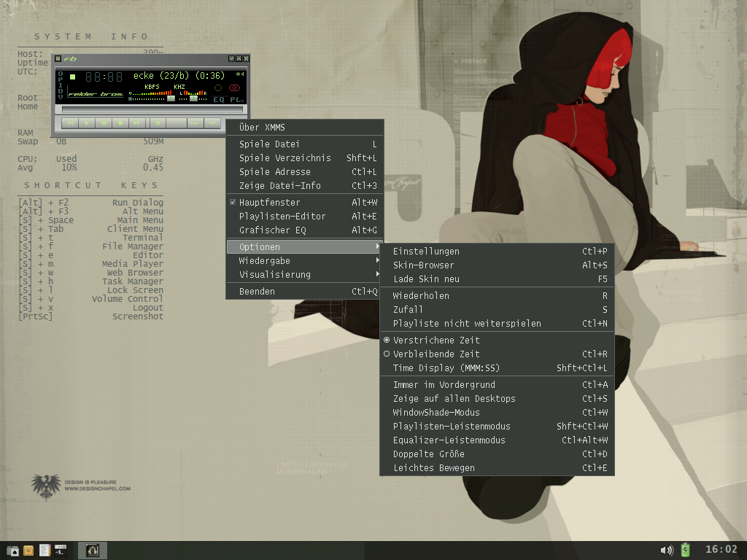Click the V letter in XMMS side strip

pyautogui.click(x=61, y=97)
